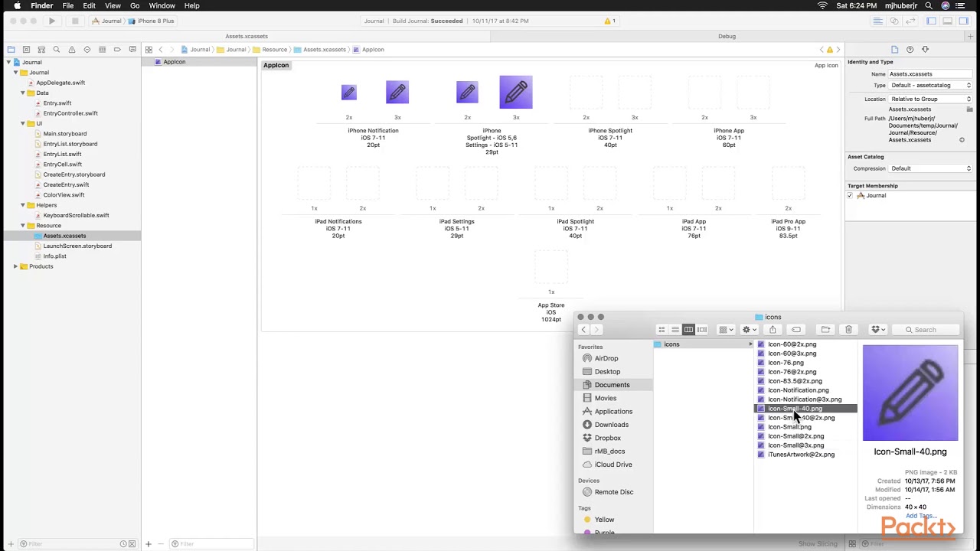
Task: Switch Finder to list view
Action: 675,330
